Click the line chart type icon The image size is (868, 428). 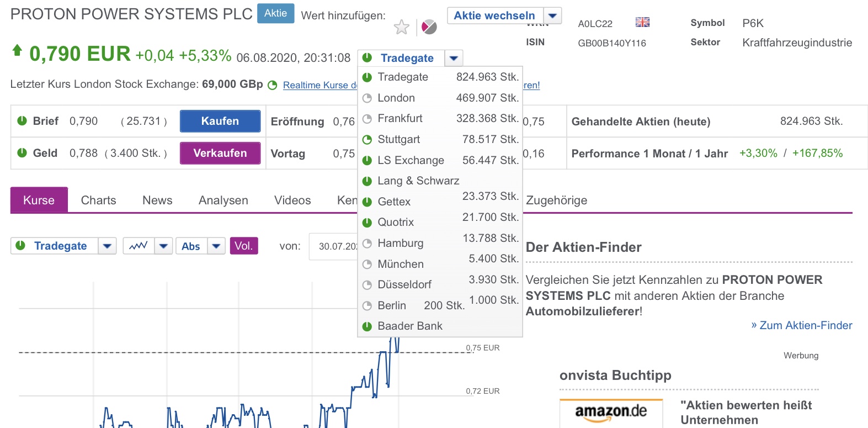138,246
